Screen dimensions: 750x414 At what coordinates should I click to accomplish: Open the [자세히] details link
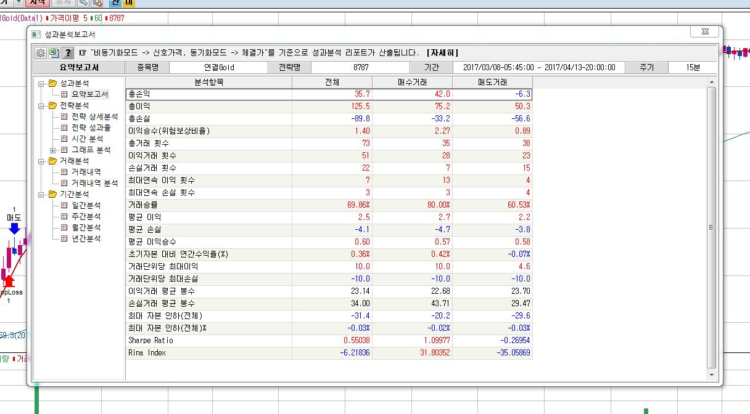point(442,53)
